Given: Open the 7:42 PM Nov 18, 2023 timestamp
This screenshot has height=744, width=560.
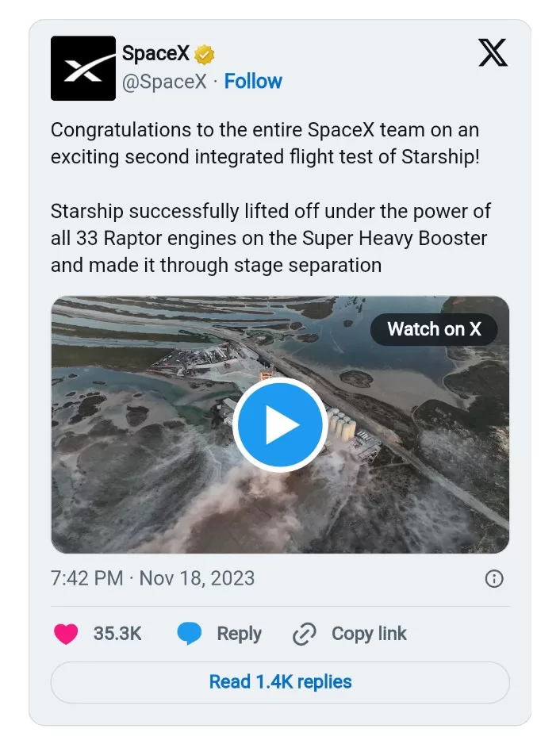Looking at the screenshot, I should pos(152,577).
